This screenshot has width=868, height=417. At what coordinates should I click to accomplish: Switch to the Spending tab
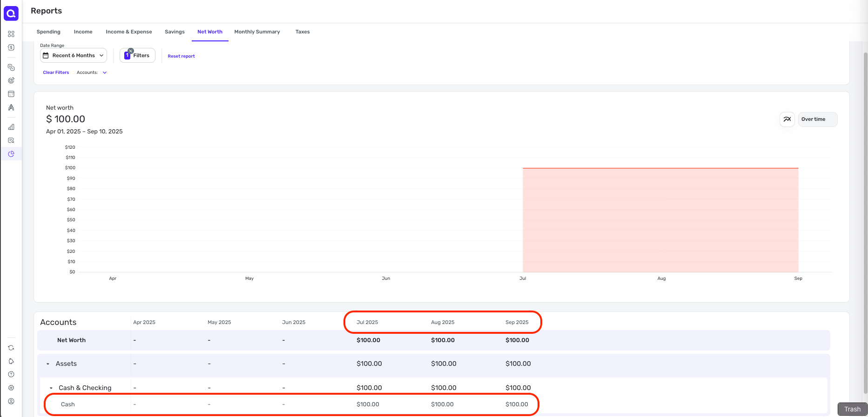[x=48, y=32]
